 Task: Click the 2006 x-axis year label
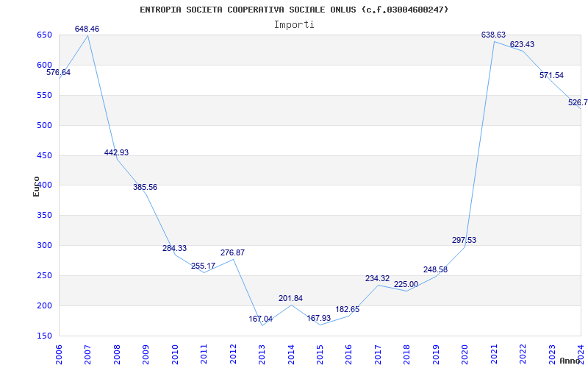coord(59,353)
